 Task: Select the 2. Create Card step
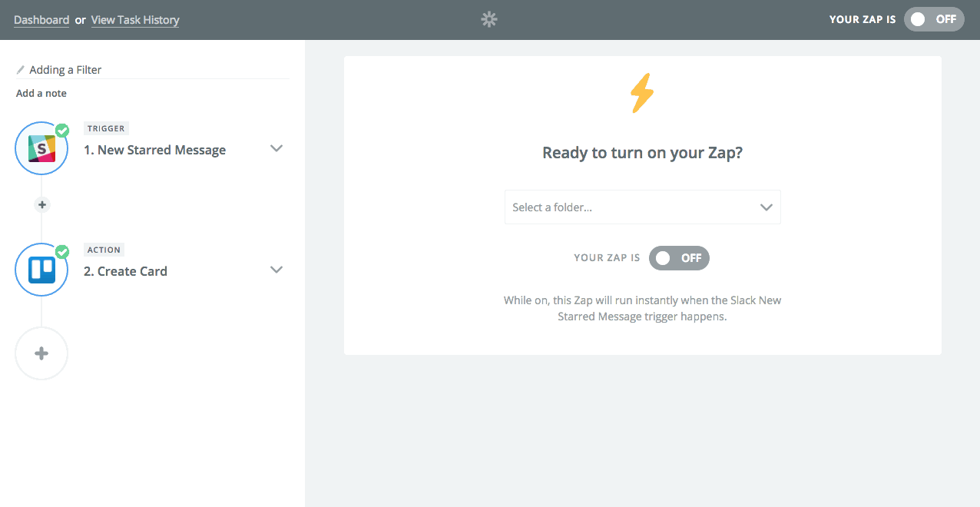(125, 272)
